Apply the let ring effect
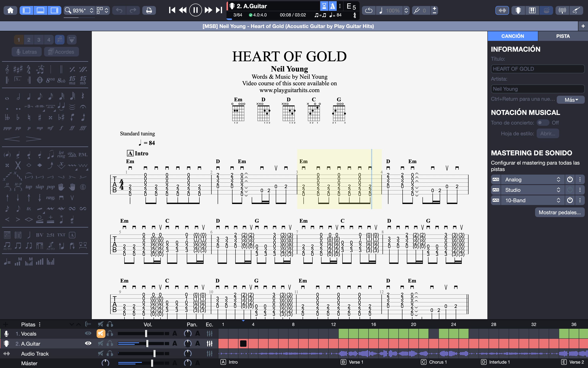588x368 pixels. coord(61,154)
